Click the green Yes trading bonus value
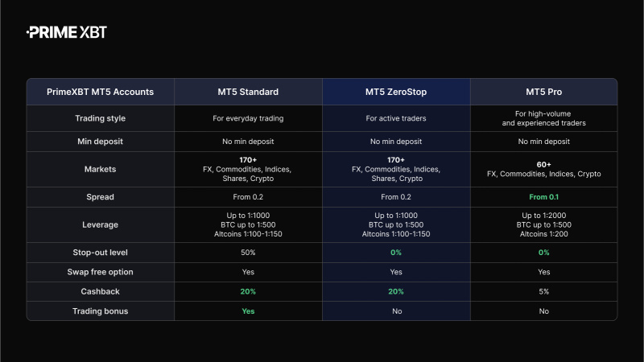This screenshot has height=362, width=644. [x=249, y=311]
